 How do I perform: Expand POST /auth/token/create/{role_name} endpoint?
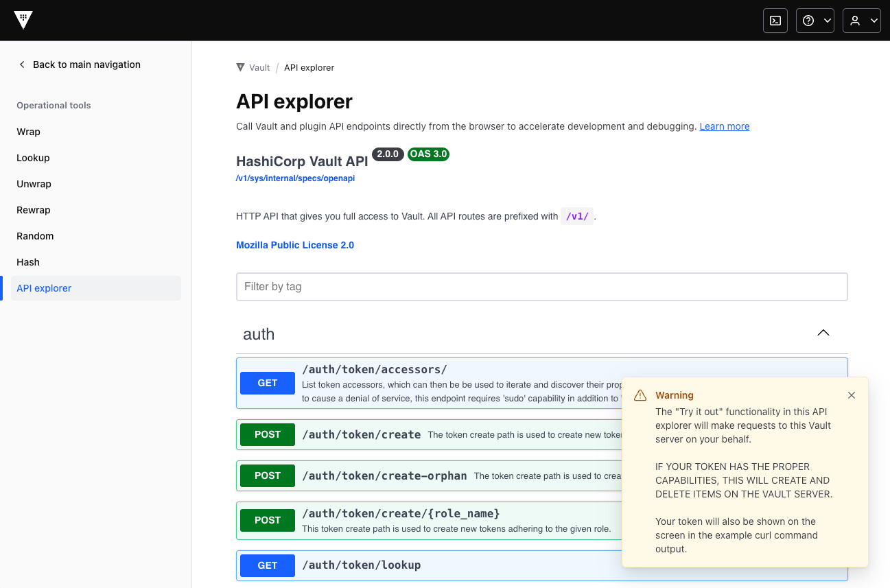[x=542, y=520]
